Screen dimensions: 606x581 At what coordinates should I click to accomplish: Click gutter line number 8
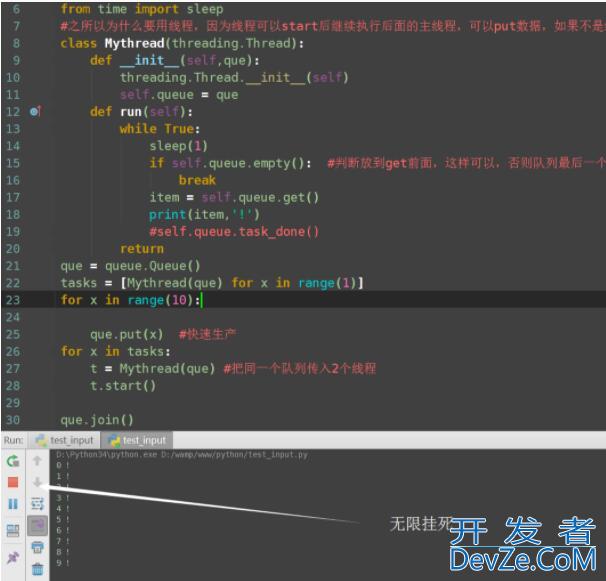click(x=16, y=43)
